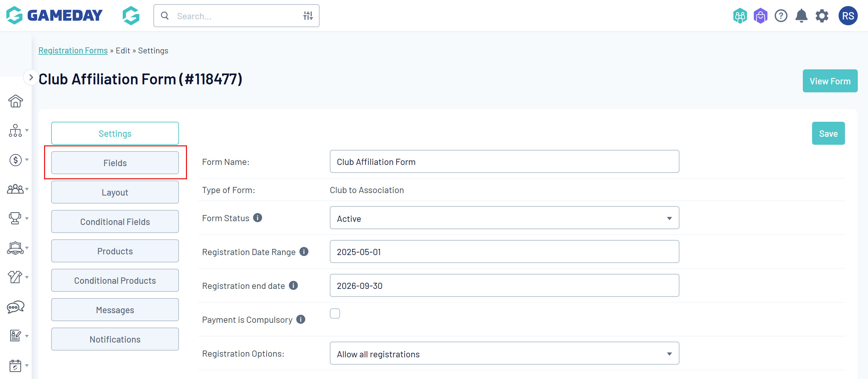Click the Save button

pyautogui.click(x=828, y=134)
